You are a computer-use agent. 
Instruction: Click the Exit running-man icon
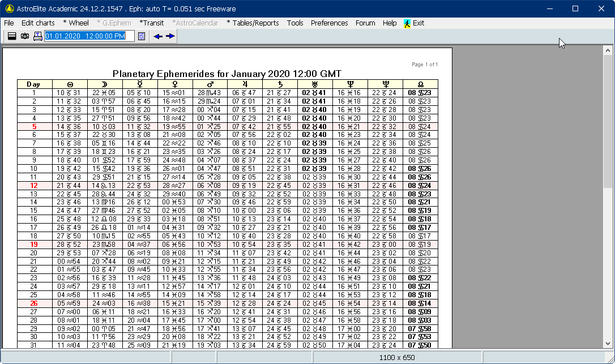(407, 23)
